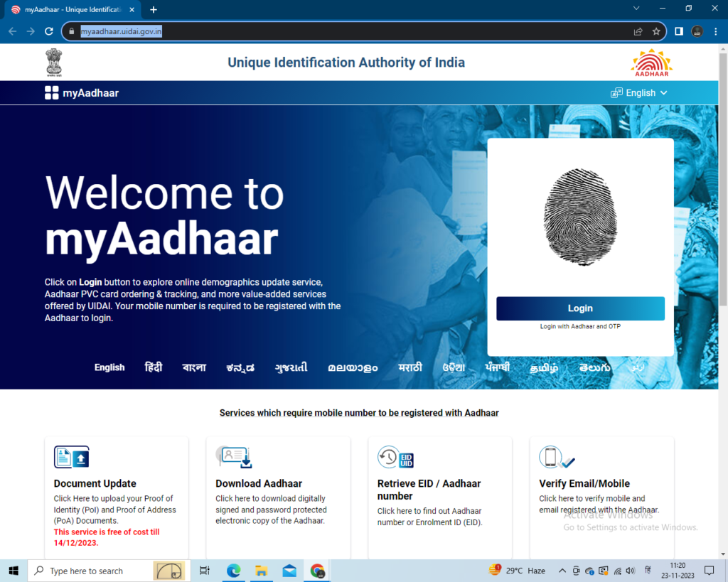728x582 pixels.
Task: Click myAadhaar menu title
Action: pyautogui.click(x=90, y=93)
